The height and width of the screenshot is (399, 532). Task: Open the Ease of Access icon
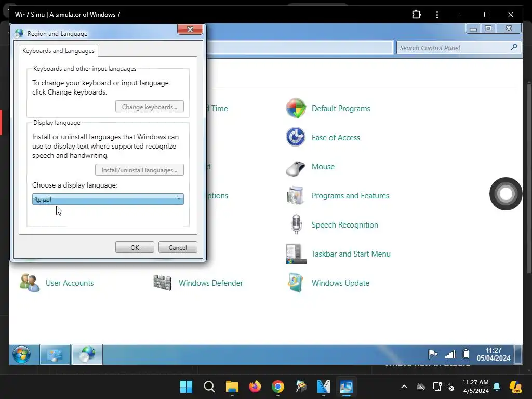(296, 137)
